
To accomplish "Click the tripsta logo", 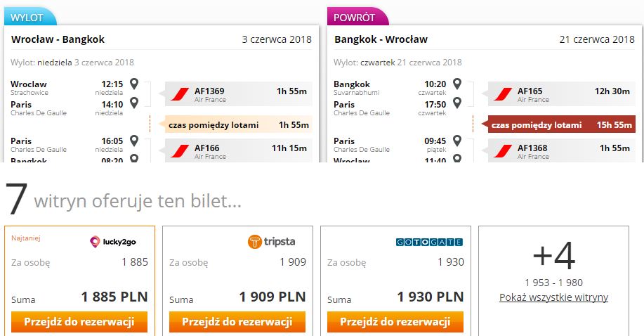I will [x=272, y=241].
